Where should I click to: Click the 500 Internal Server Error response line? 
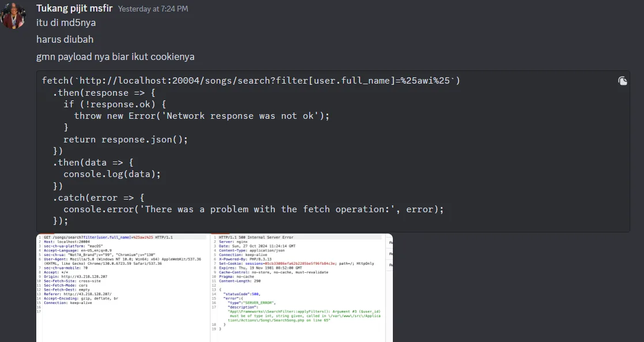[256, 237]
